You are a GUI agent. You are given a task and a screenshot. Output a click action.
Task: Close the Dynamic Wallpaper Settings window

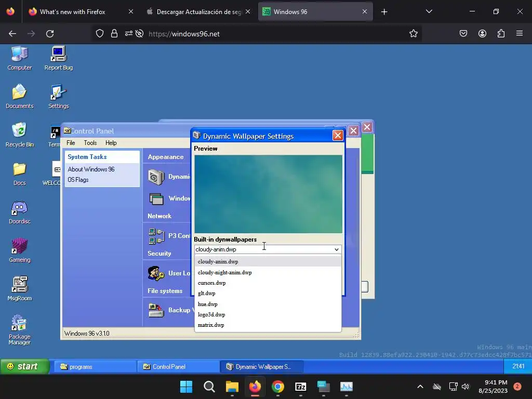(x=338, y=136)
